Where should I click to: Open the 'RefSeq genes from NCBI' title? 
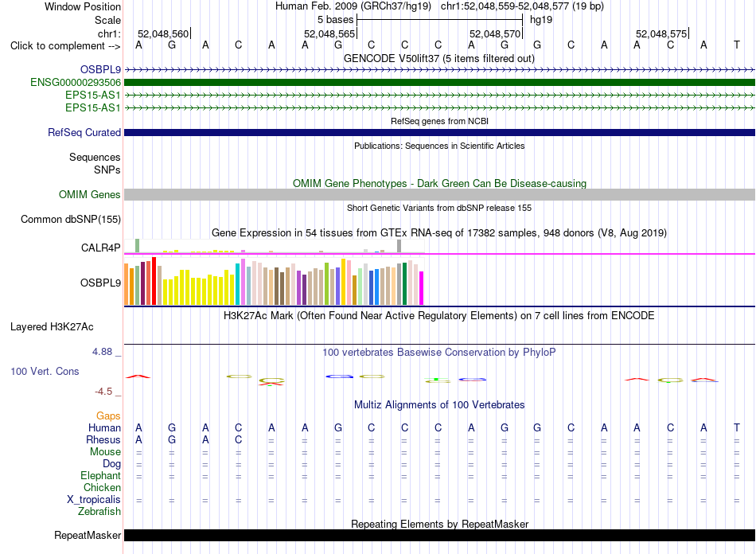tap(439, 121)
